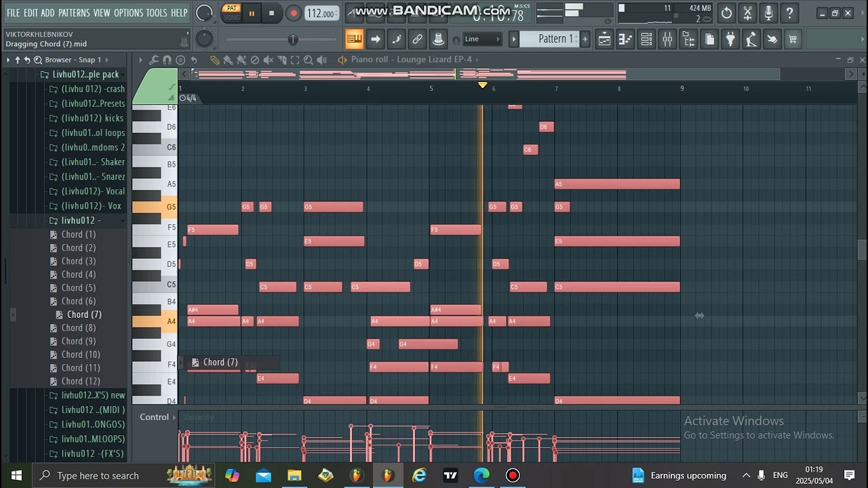Open the TOOLS menu
This screenshot has width=868, height=488.
click(x=157, y=13)
